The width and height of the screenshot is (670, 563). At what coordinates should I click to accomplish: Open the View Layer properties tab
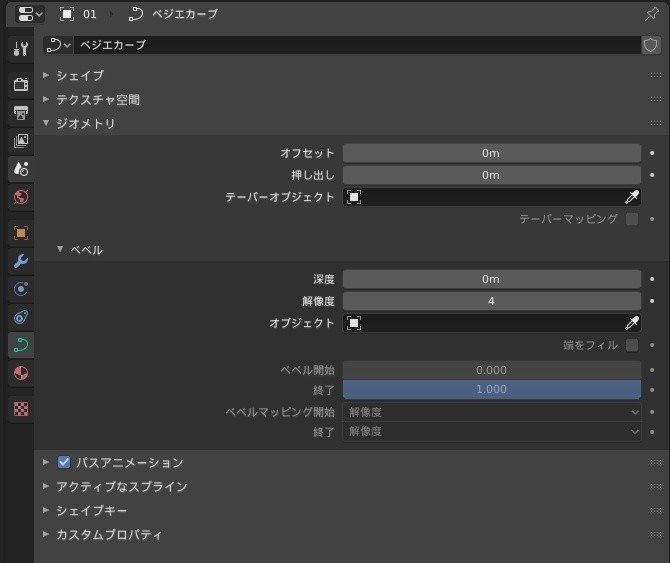(x=21, y=141)
